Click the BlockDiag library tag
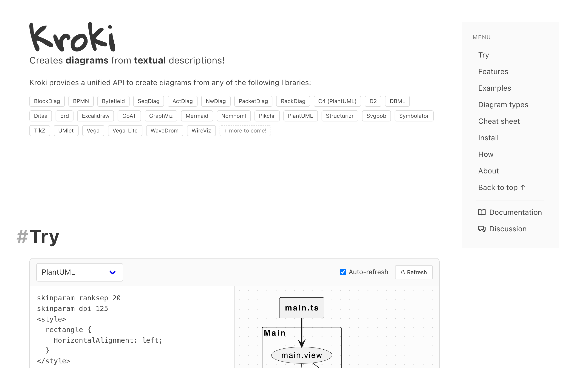This screenshot has width=588, height=368. pyautogui.click(x=47, y=101)
